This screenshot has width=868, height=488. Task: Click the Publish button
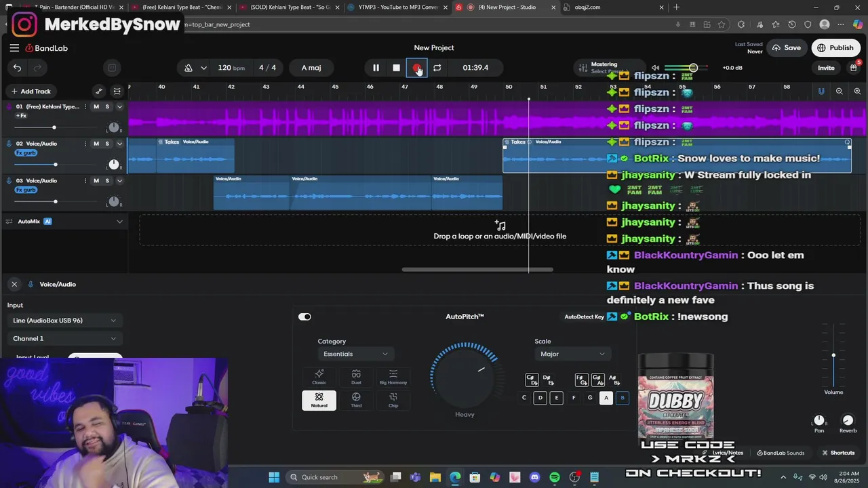tap(835, 48)
